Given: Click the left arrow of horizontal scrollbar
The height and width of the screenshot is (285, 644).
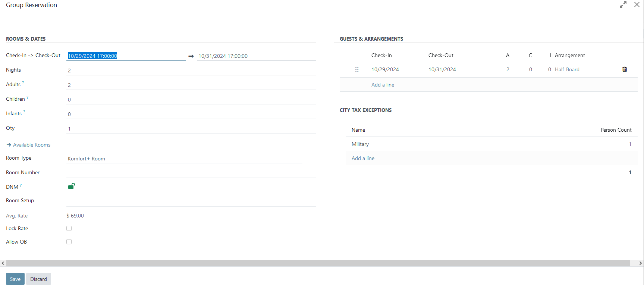Looking at the screenshot, I should [x=3, y=263].
